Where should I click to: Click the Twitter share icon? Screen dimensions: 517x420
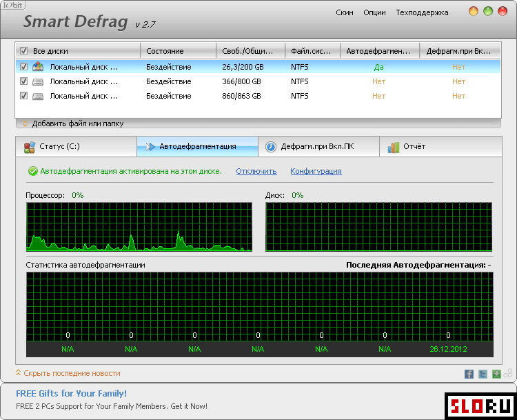pos(483,374)
